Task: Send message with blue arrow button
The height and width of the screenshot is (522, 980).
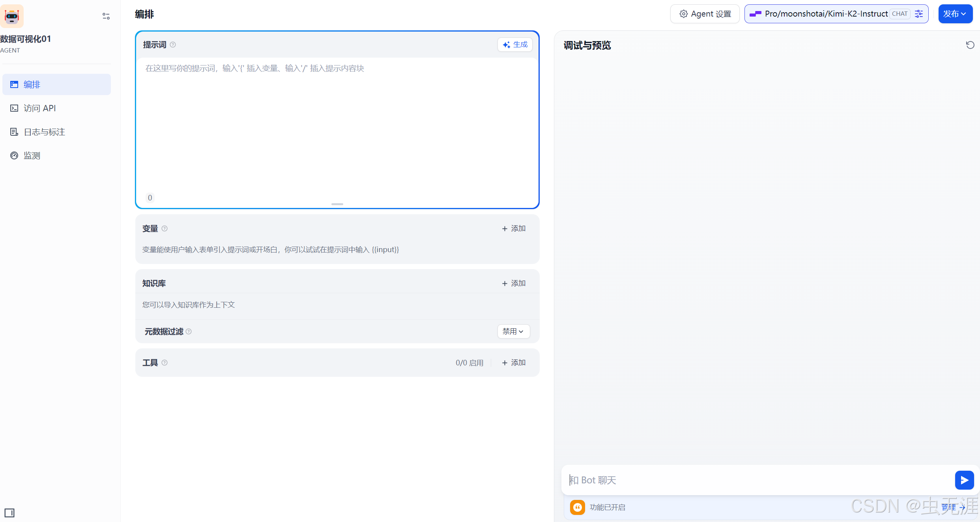Action: pos(964,480)
